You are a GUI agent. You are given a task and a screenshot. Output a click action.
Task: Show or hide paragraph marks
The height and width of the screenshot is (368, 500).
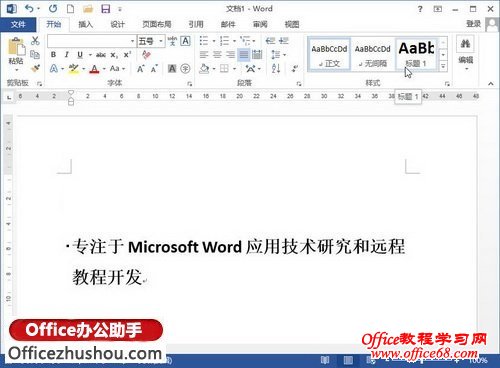295,69
